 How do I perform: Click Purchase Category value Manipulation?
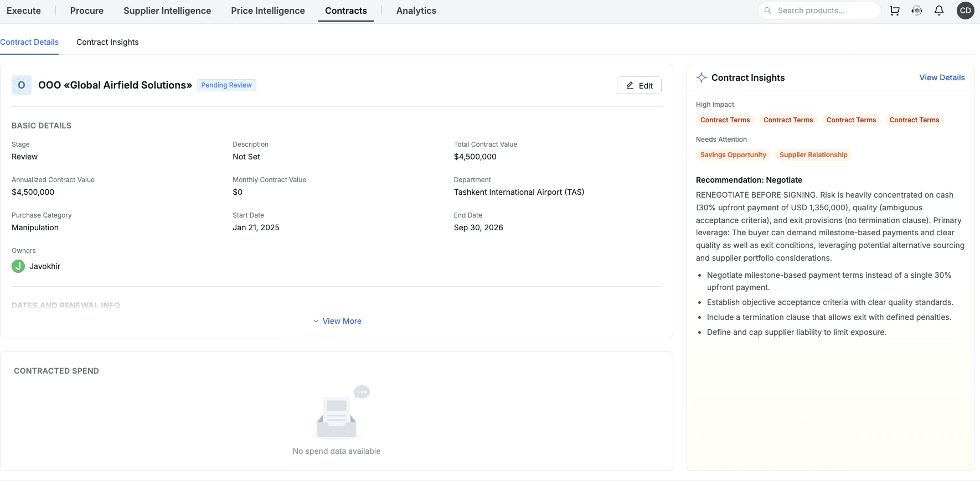[35, 228]
